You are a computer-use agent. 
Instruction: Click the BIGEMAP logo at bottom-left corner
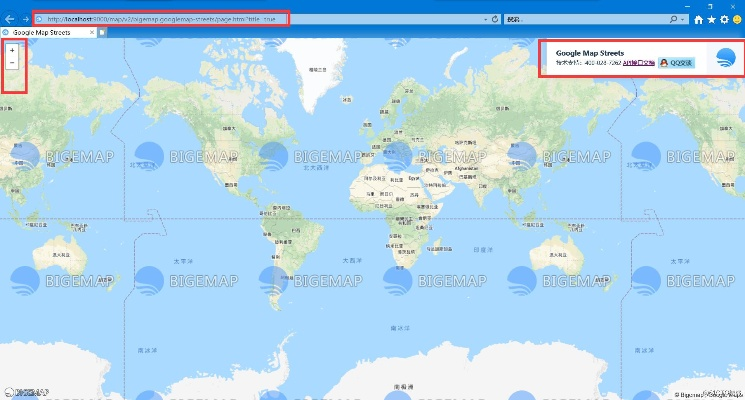[26, 392]
